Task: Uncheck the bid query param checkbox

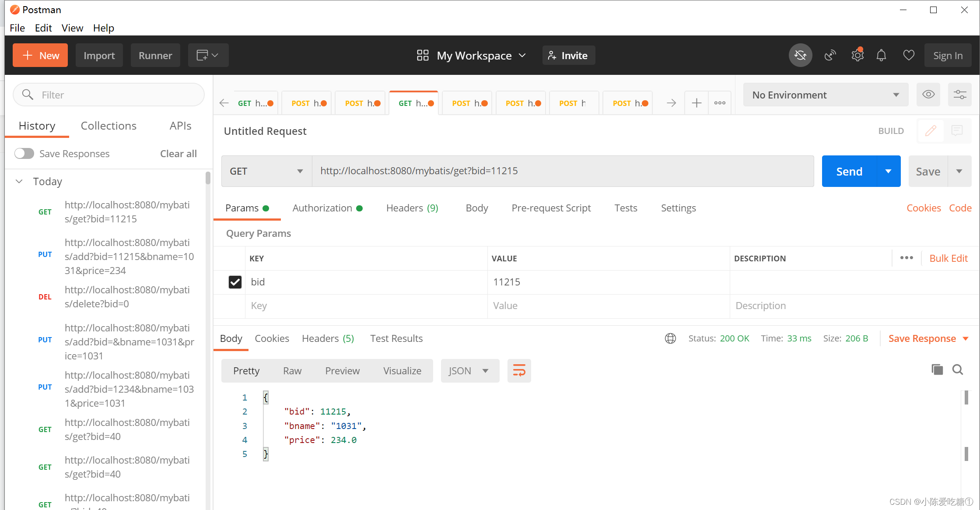Action: [235, 282]
